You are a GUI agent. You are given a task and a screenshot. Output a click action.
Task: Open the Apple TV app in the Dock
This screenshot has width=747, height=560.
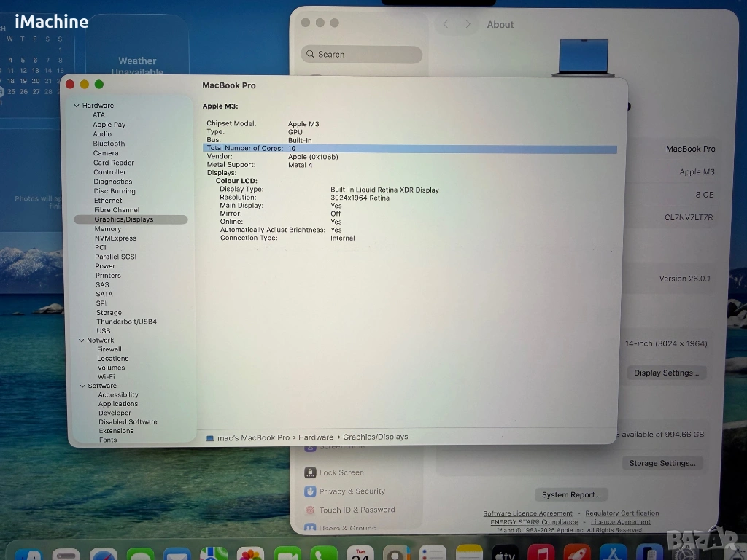coord(505,553)
